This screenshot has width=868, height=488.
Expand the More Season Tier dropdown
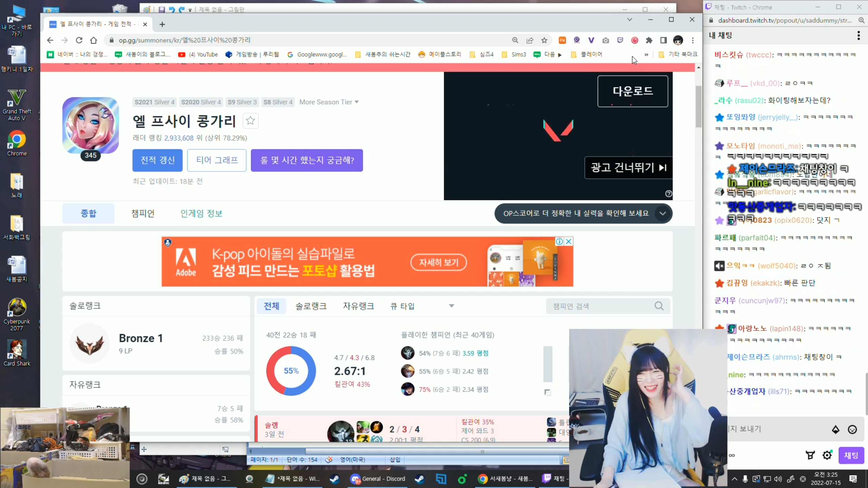pos(329,102)
